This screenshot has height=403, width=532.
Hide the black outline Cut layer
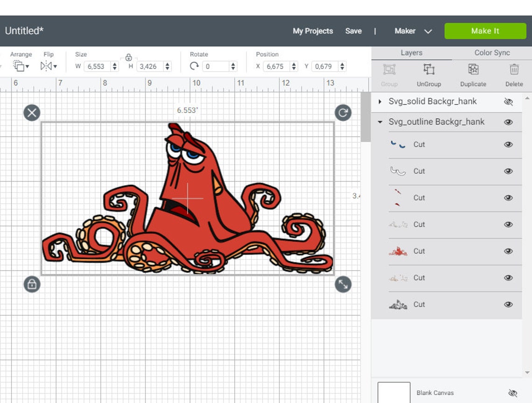tap(508, 304)
